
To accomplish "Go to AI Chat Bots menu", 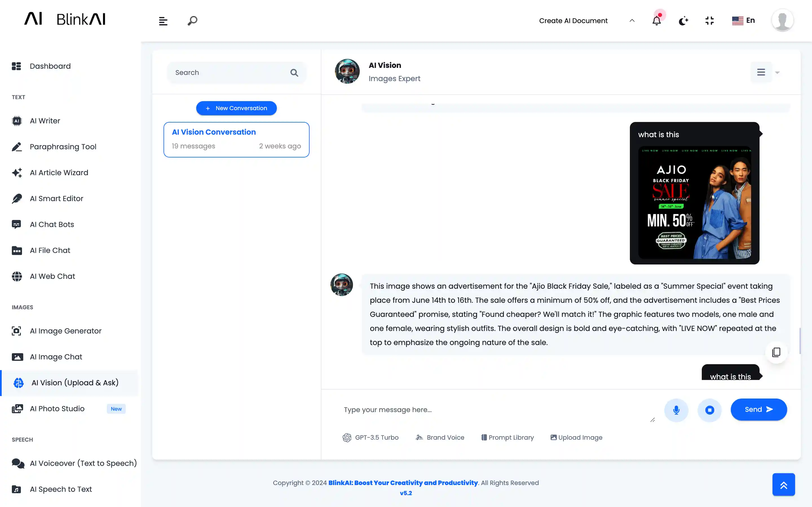I will pos(52,224).
